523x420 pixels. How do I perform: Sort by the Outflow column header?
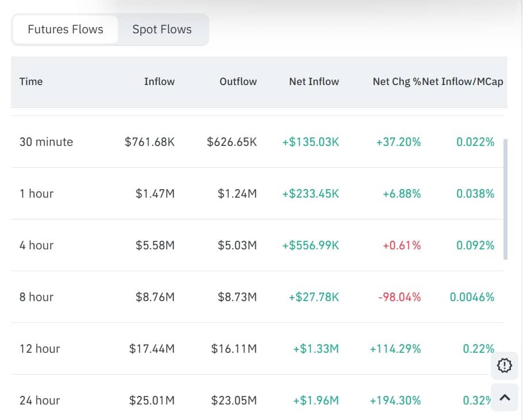238,82
